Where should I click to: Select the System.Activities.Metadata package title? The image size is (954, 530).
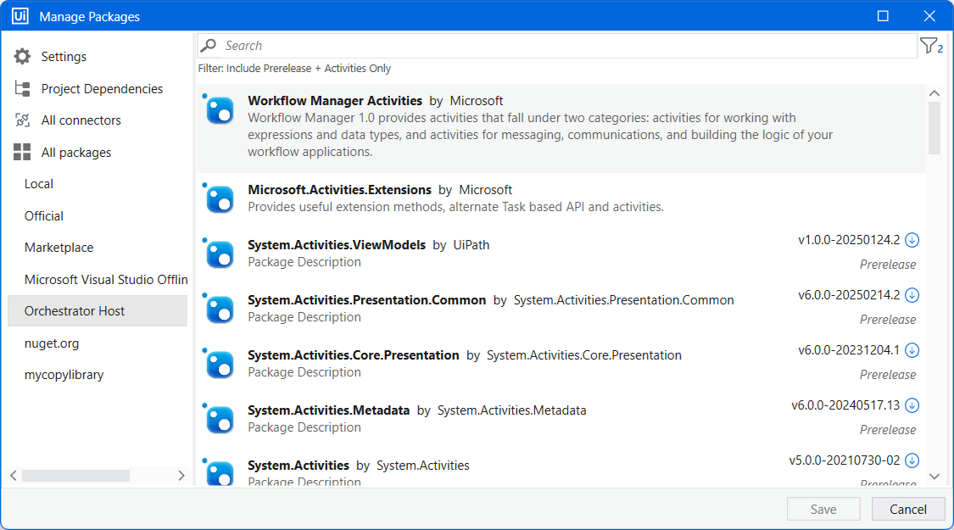329,410
